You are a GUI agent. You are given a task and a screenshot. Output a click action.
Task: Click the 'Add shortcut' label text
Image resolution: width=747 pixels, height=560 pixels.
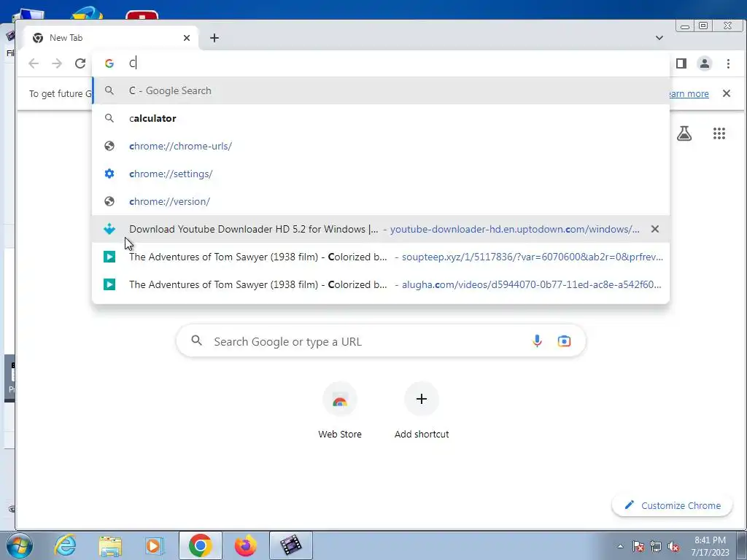pos(422,435)
